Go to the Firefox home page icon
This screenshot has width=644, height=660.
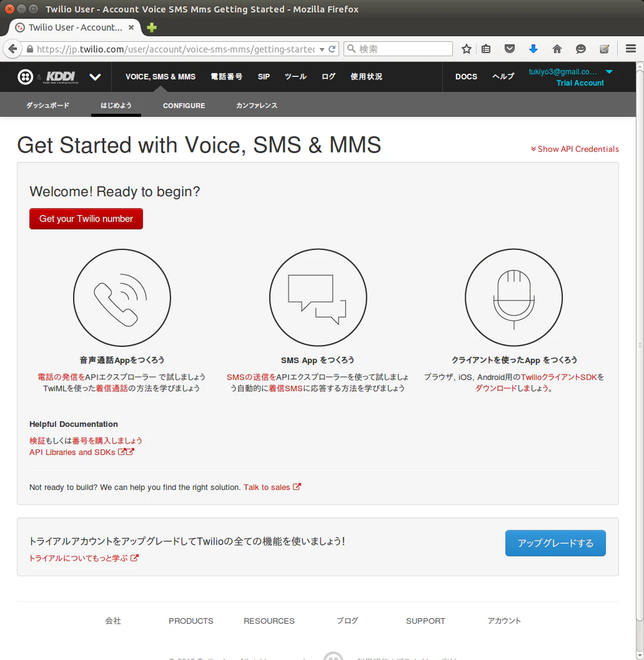(x=557, y=49)
